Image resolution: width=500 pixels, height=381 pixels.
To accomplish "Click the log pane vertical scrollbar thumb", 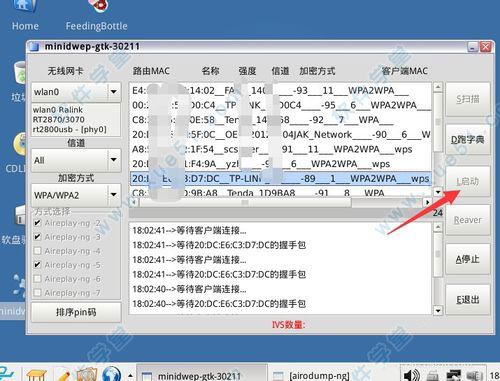I will pyautogui.click(x=438, y=254).
